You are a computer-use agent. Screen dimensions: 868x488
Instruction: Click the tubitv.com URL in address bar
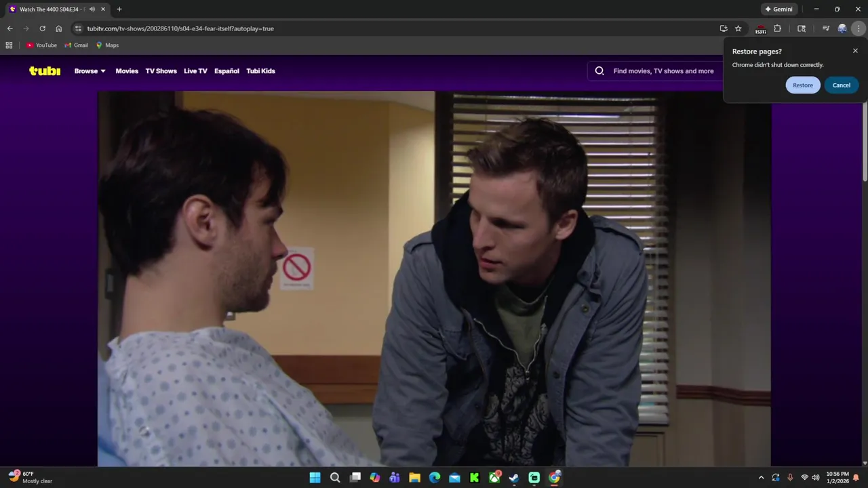[180, 28]
